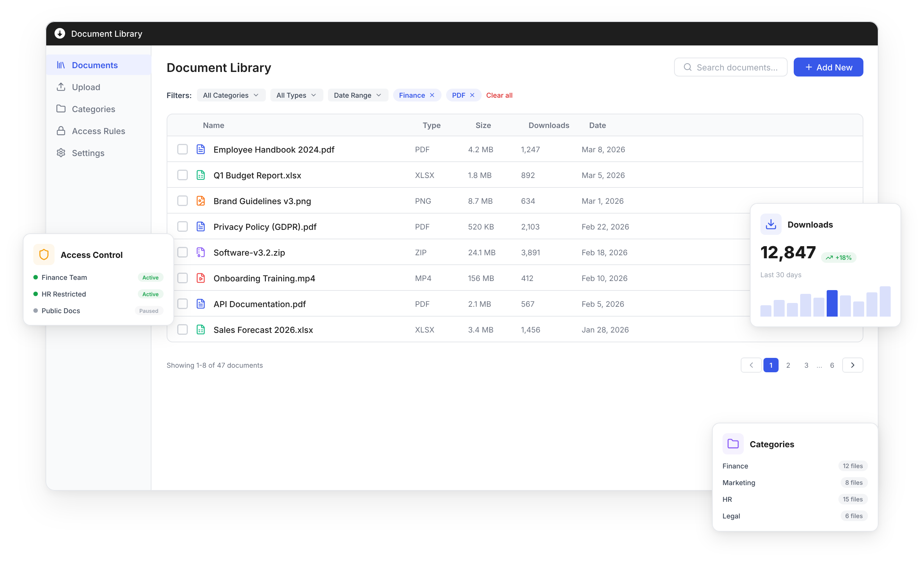Remove the Finance filter chip
The height and width of the screenshot is (562, 924).
coord(432,95)
